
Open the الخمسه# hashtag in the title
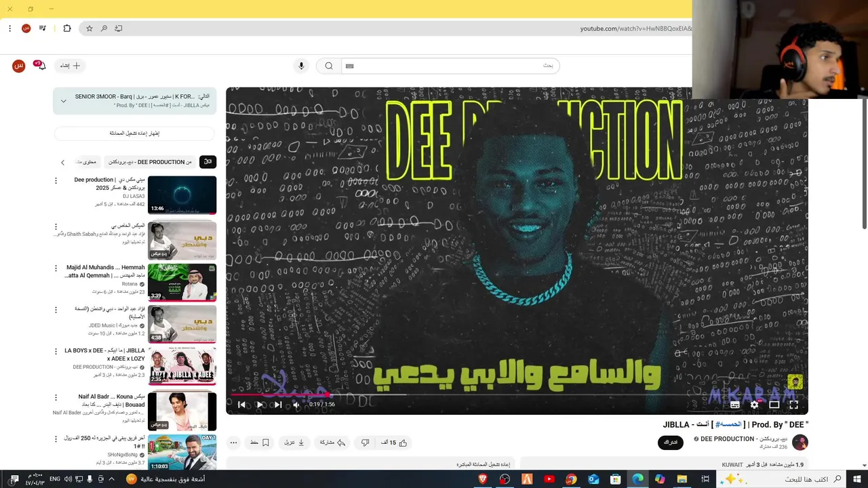[x=728, y=425]
